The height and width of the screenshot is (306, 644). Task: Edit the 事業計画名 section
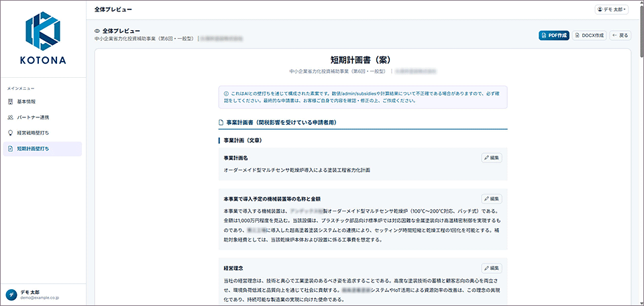[x=492, y=158]
